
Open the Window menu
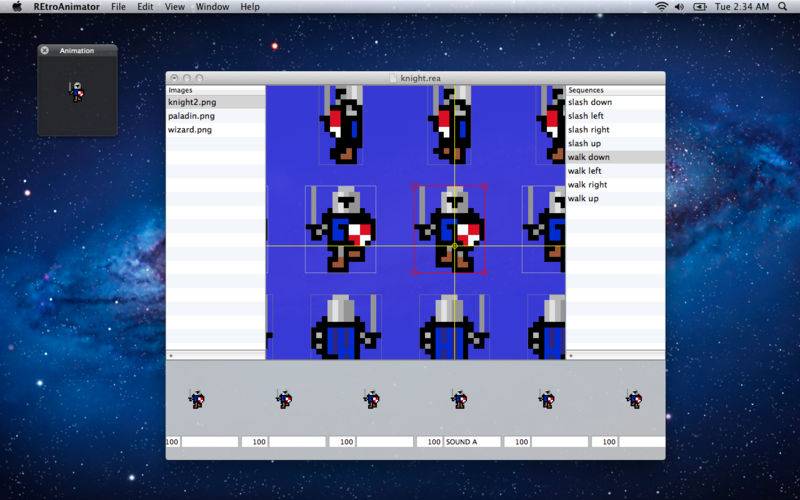click(212, 7)
